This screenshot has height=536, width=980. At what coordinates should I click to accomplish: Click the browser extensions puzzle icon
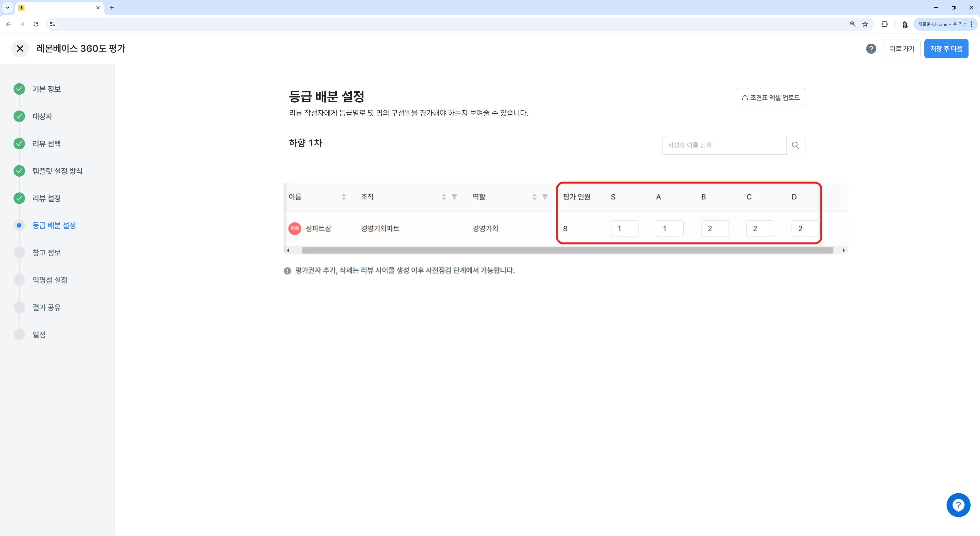pyautogui.click(x=885, y=24)
